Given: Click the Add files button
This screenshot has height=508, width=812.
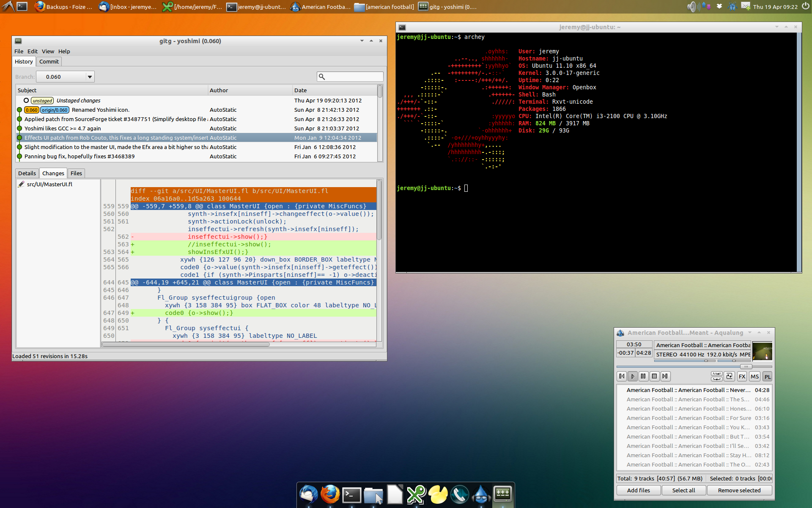Looking at the screenshot, I should (x=638, y=490).
